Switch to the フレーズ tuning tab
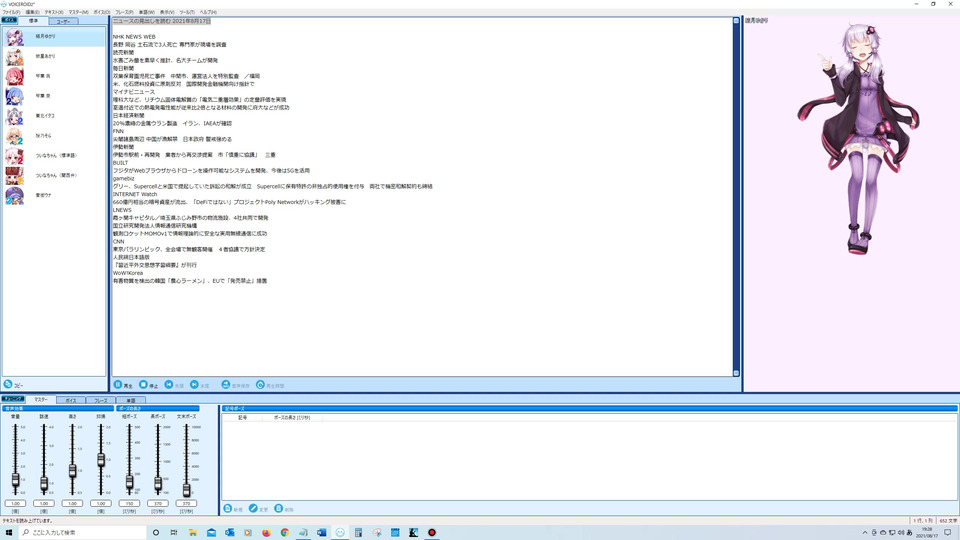The height and width of the screenshot is (540, 960). click(101, 400)
